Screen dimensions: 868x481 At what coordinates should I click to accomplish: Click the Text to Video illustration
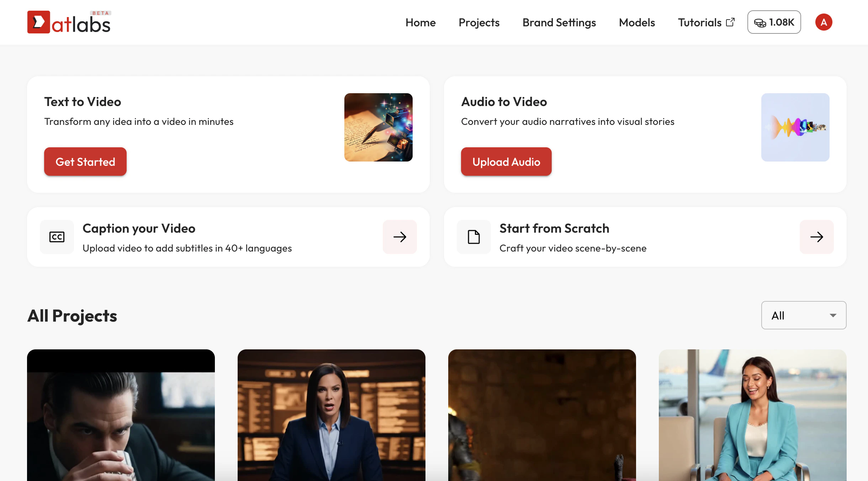pyautogui.click(x=378, y=127)
